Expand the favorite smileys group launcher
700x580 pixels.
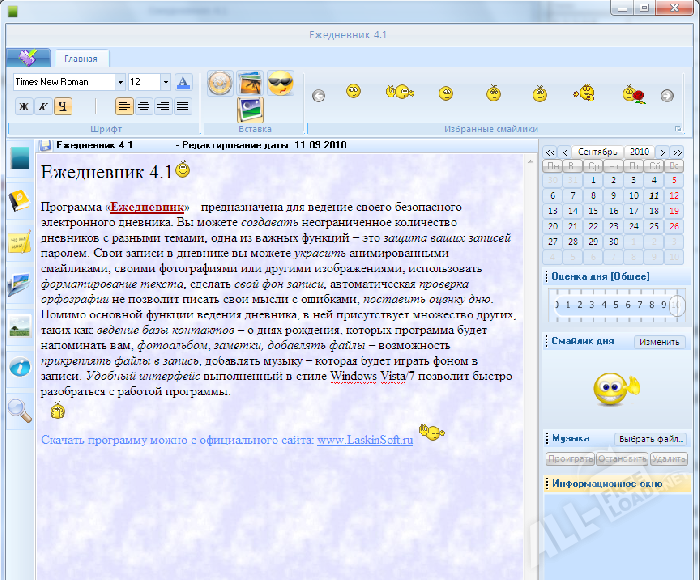(x=679, y=128)
